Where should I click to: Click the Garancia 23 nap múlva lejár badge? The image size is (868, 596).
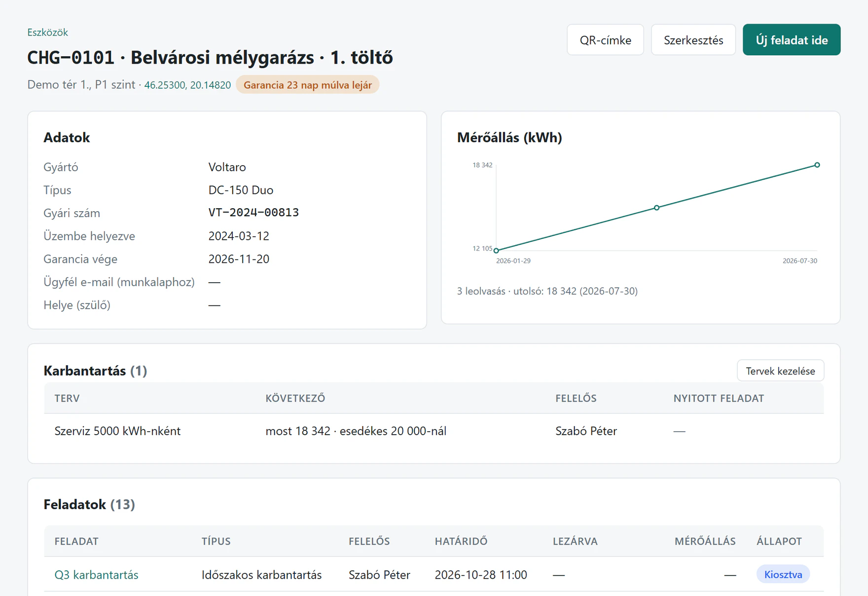pos(307,85)
